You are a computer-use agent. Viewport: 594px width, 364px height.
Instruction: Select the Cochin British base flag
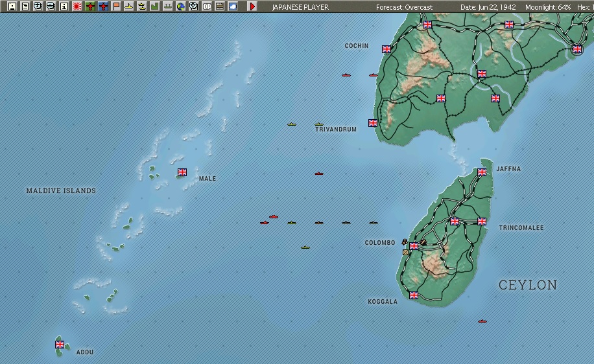(386, 49)
